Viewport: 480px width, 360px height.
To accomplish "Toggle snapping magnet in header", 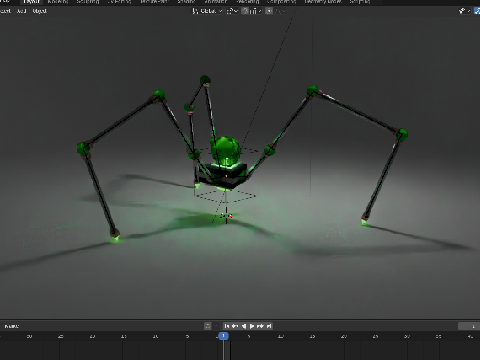I will tap(245, 11).
